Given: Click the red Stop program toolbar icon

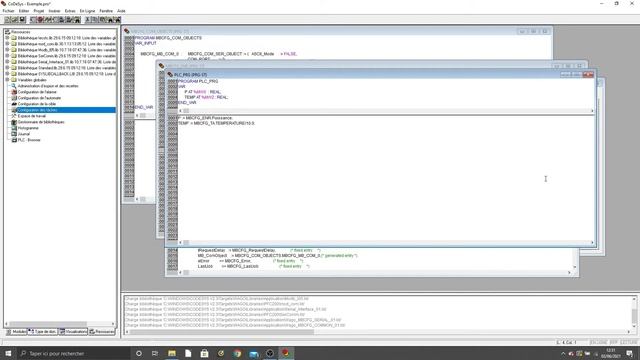Looking at the screenshot, I should click(x=40, y=20).
